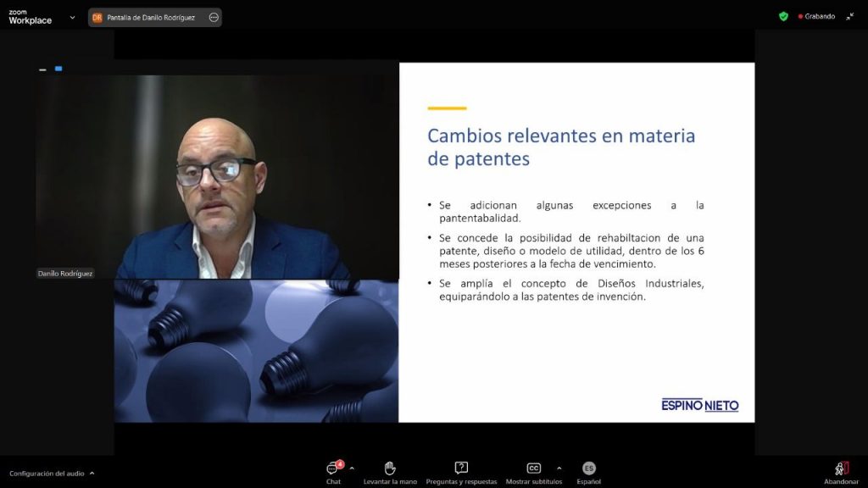The image size is (868, 488).
Task: Minimize the speaker video thumbnail
Action: click(x=42, y=69)
